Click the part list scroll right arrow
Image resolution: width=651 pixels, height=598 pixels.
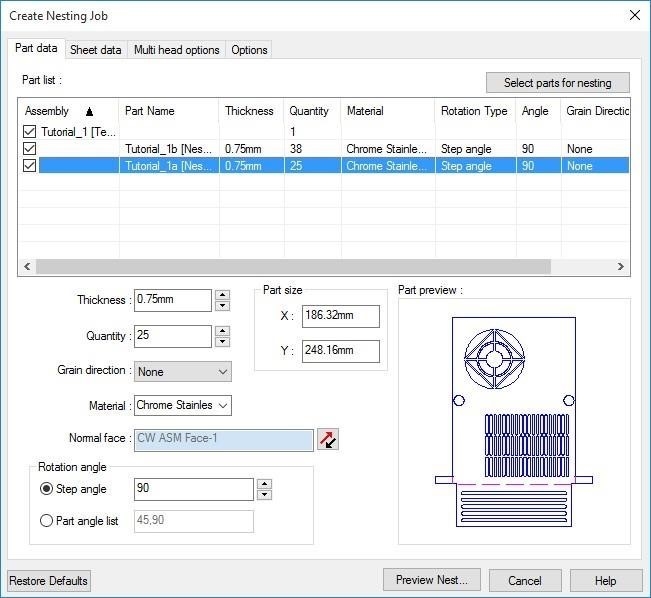pos(621,266)
